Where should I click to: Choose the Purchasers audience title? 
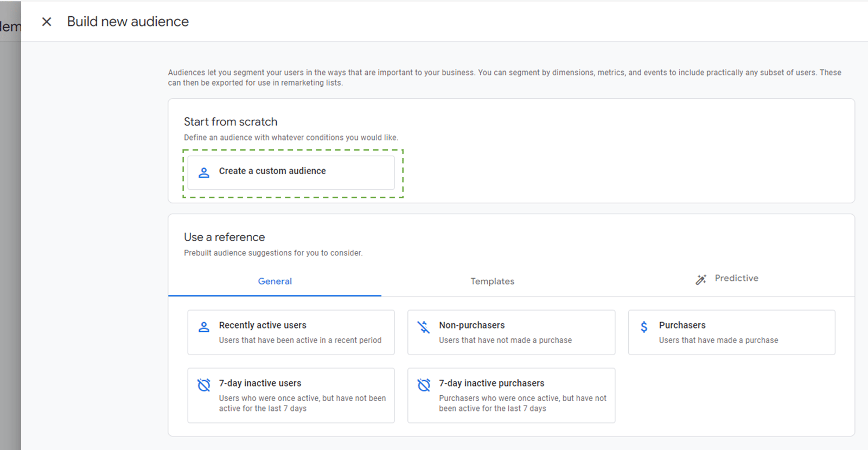(x=682, y=325)
